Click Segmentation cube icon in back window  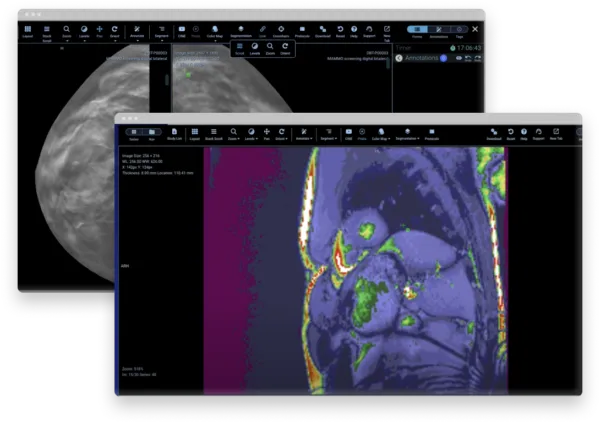[241, 29]
